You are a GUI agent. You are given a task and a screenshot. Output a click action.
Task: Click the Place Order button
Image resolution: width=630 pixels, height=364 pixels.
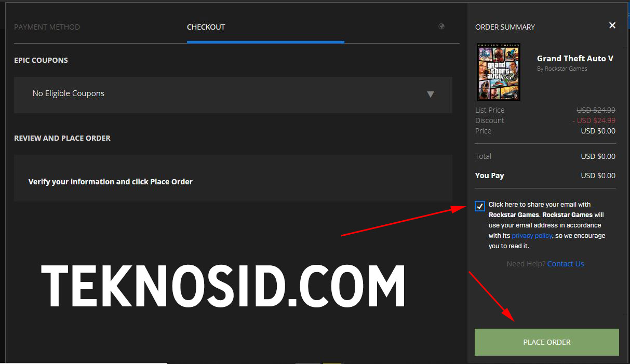click(x=547, y=342)
